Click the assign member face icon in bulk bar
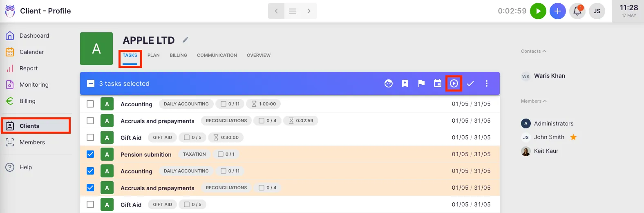Image resolution: width=644 pixels, height=213 pixels. [x=389, y=83]
